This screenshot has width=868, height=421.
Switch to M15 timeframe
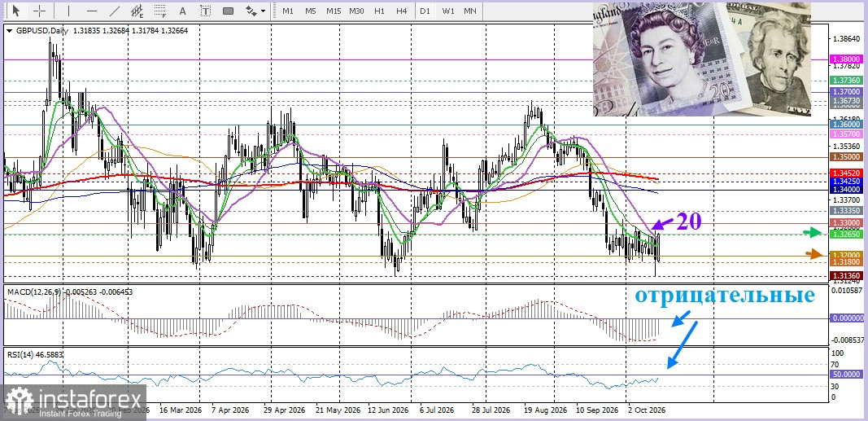click(334, 11)
